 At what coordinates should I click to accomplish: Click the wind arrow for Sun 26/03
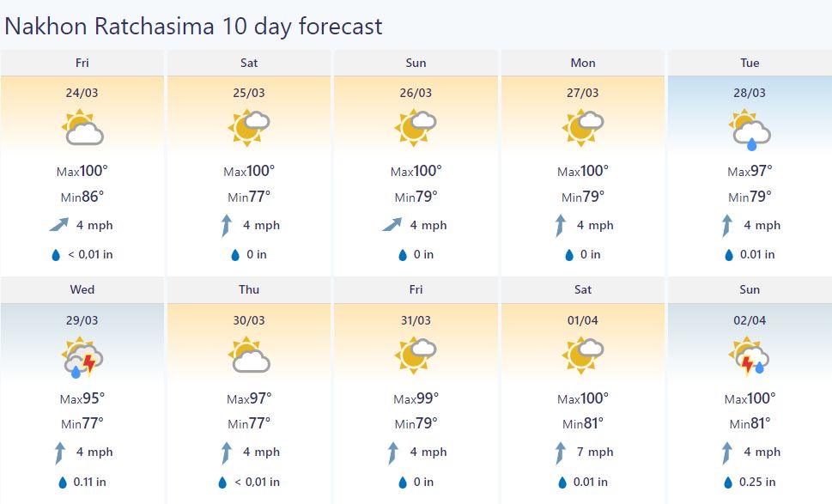pos(392,225)
